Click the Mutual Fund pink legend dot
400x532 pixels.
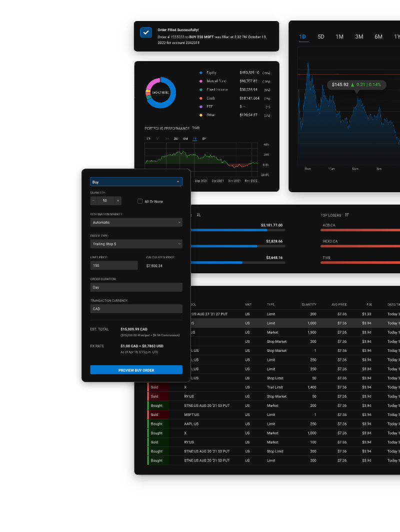click(x=200, y=81)
